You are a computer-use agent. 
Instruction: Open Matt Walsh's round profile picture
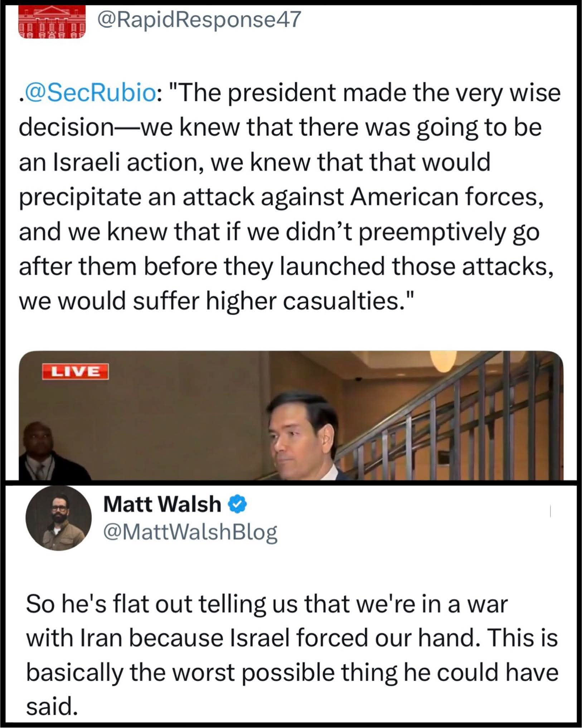point(58,518)
